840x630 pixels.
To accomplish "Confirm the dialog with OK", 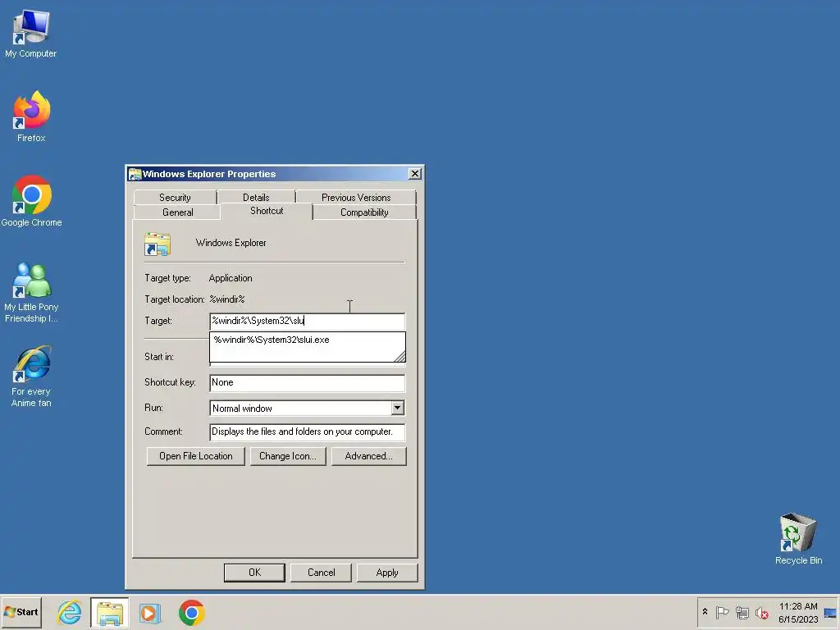I will click(254, 573).
